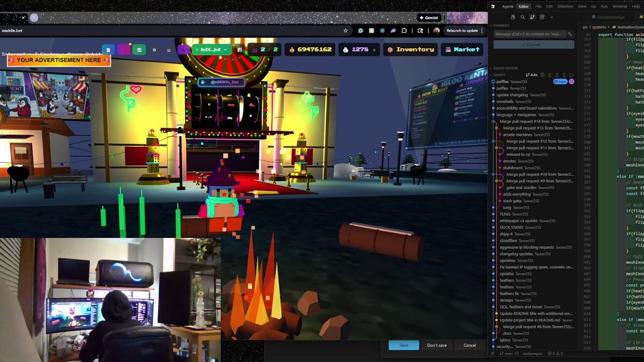The width and height of the screenshot is (644, 362).
Task: Focus the commit message input field
Action: [529, 34]
